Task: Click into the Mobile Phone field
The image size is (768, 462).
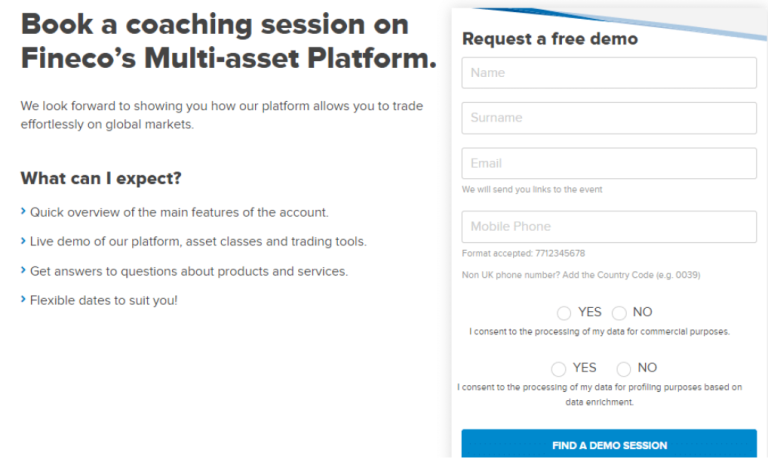Action: 608,227
